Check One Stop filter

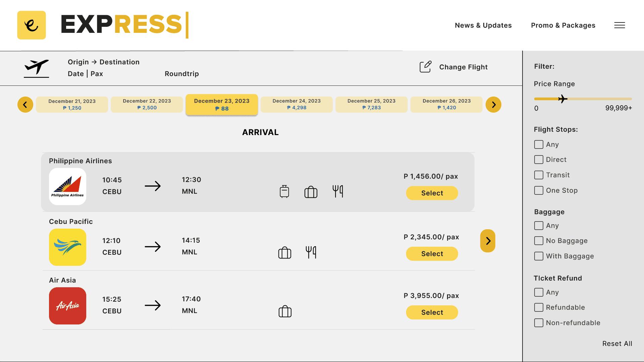[539, 190]
